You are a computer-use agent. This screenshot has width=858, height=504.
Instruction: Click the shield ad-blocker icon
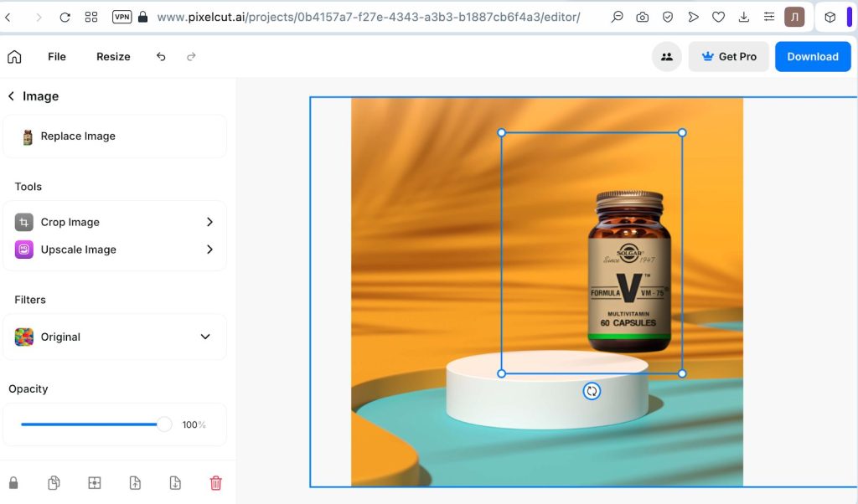pos(668,17)
